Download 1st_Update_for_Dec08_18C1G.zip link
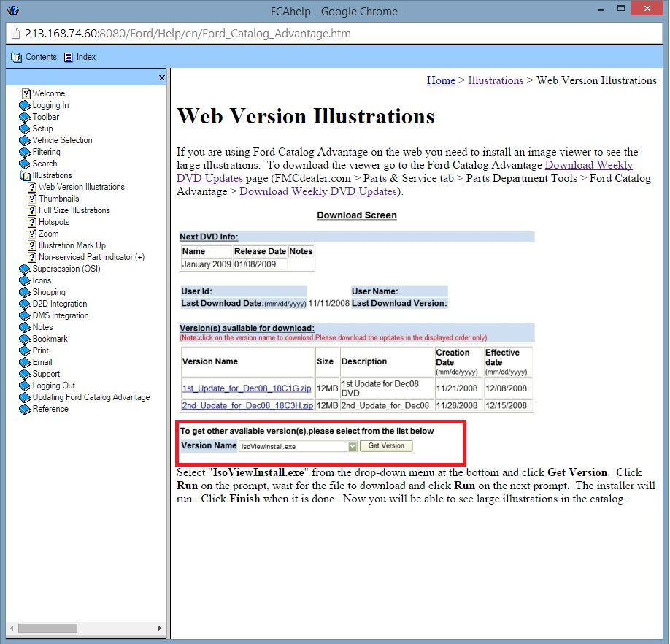 pyautogui.click(x=247, y=388)
